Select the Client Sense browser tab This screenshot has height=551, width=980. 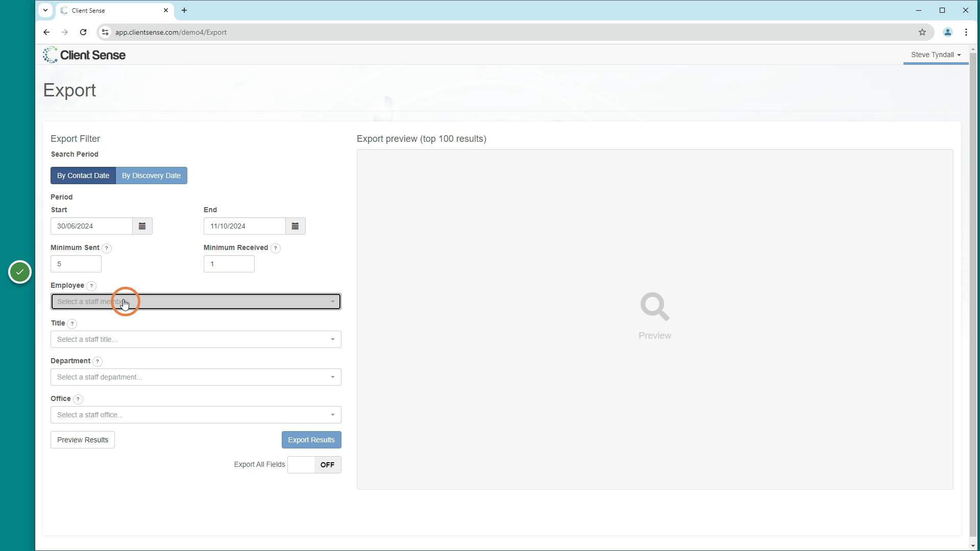114,10
